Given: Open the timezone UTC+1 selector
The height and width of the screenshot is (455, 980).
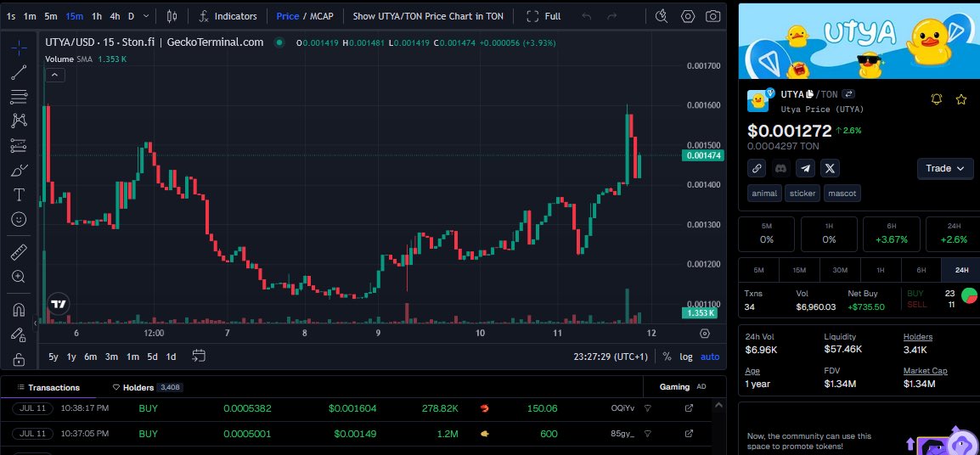Looking at the screenshot, I should (611, 357).
